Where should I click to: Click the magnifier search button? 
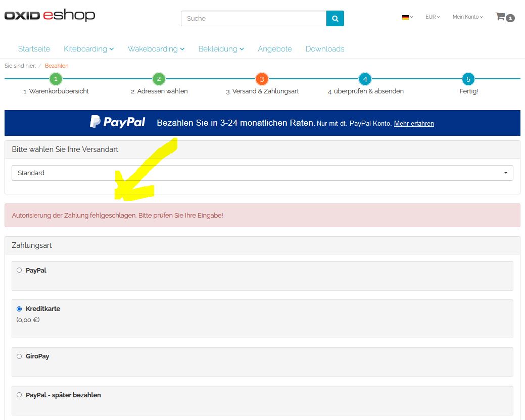point(335,18)
